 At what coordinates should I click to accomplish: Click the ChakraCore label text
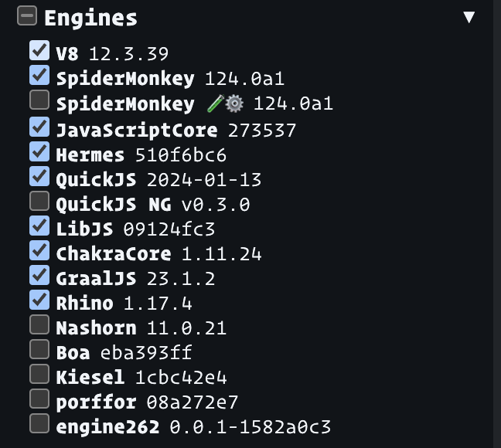[x=114, y=254]
